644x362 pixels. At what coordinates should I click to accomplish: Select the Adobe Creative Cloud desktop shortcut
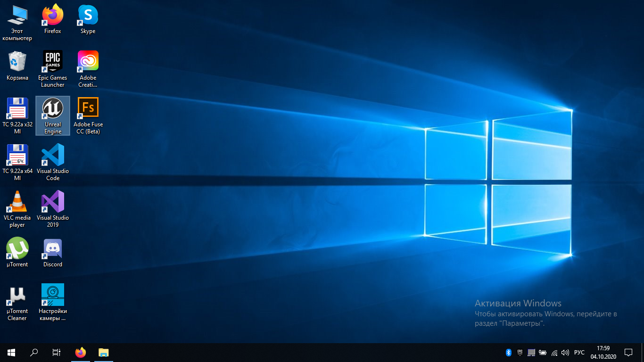[88, 69]
